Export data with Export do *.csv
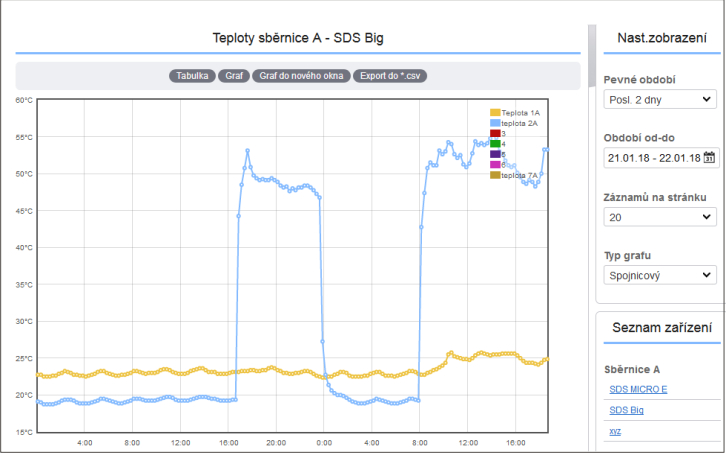 390,75
